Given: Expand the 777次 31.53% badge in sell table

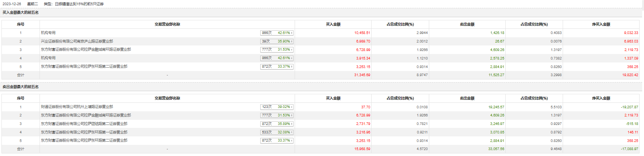Looking at the screenshot, I should (277, 115).
